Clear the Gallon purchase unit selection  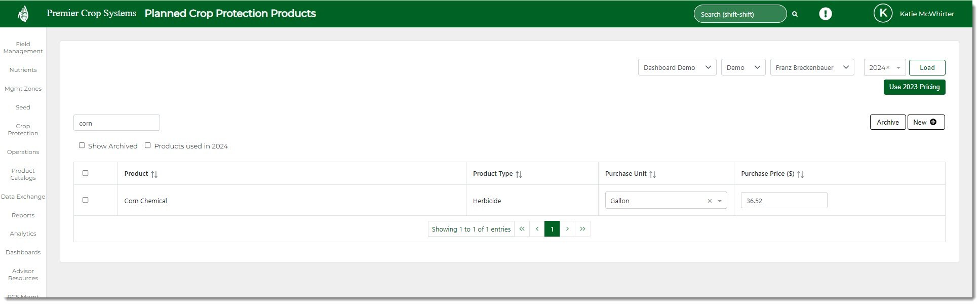pos(710,201)
